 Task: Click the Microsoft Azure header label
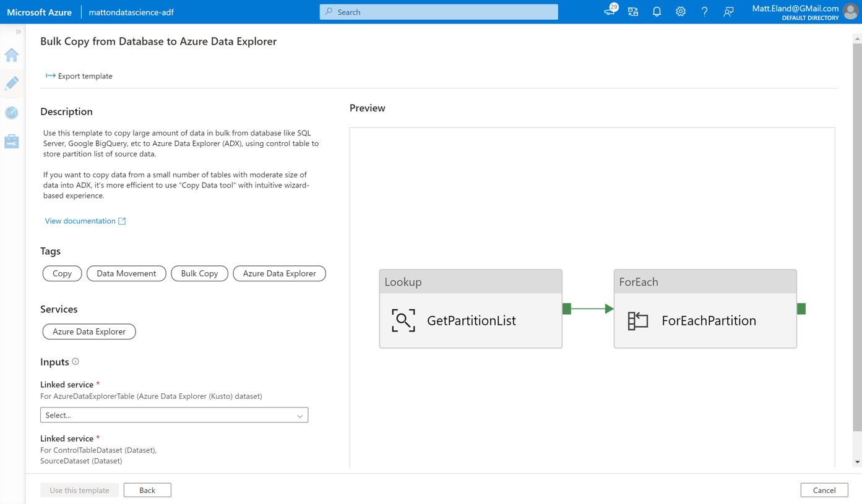pos(40,12)
